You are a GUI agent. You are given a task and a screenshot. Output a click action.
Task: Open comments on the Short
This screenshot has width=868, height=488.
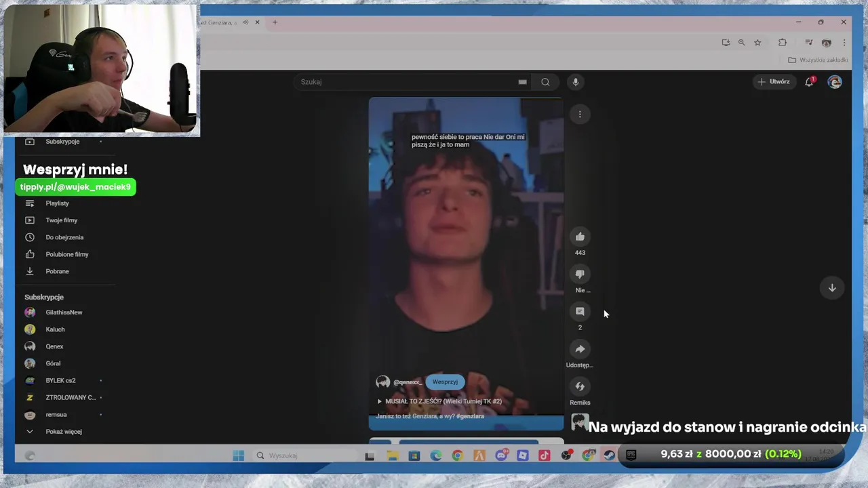[580, 311]
